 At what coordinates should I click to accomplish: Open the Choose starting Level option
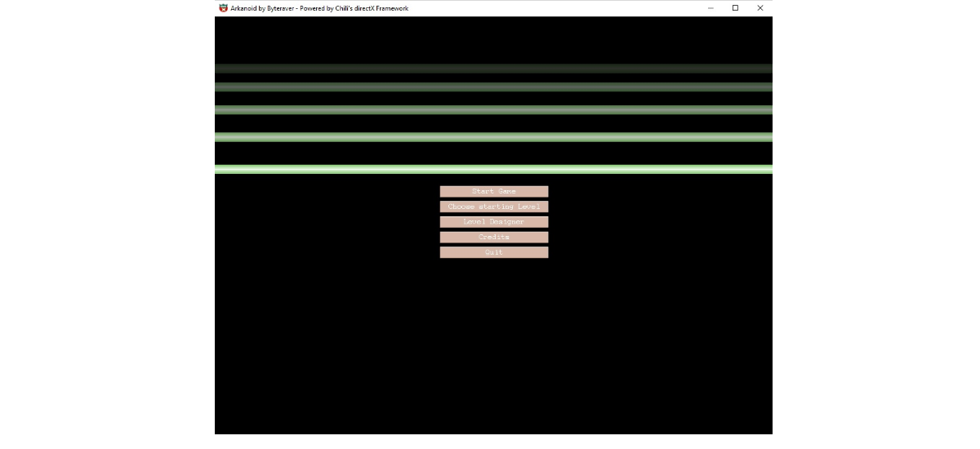coord(494,207)
